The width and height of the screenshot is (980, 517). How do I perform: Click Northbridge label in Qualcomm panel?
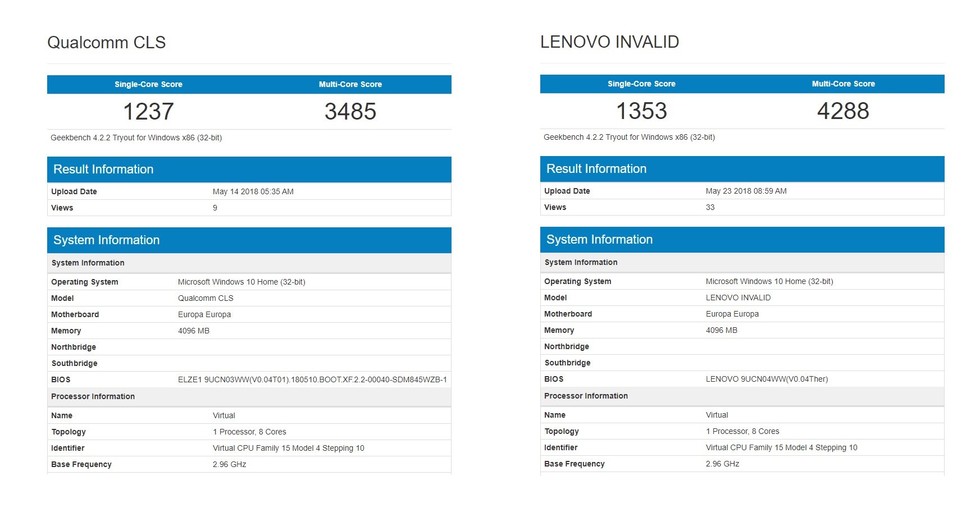[74, 347]
